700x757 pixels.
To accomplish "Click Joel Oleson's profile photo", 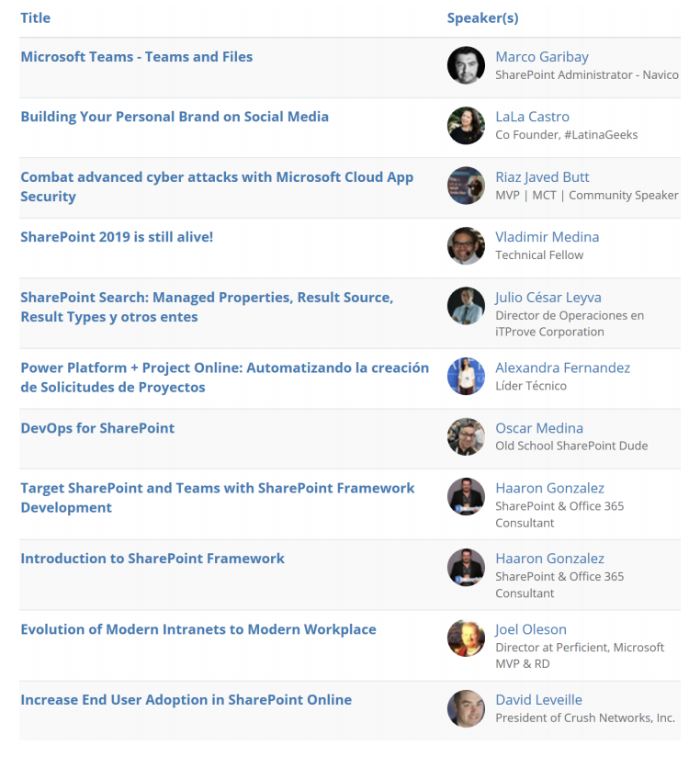I will (x=466, y=638).
